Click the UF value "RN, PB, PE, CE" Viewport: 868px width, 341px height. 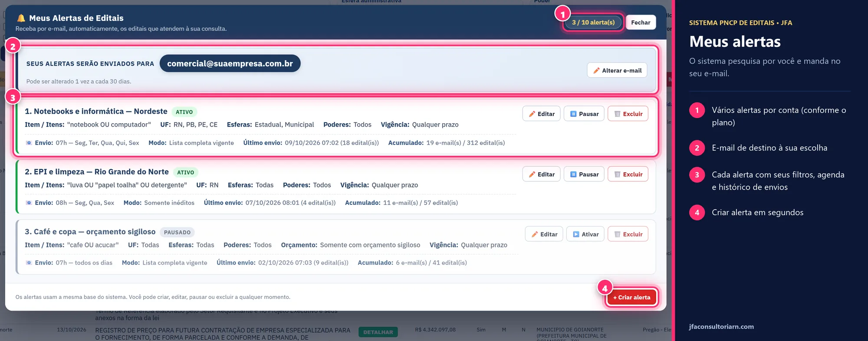tap(195, 125)
